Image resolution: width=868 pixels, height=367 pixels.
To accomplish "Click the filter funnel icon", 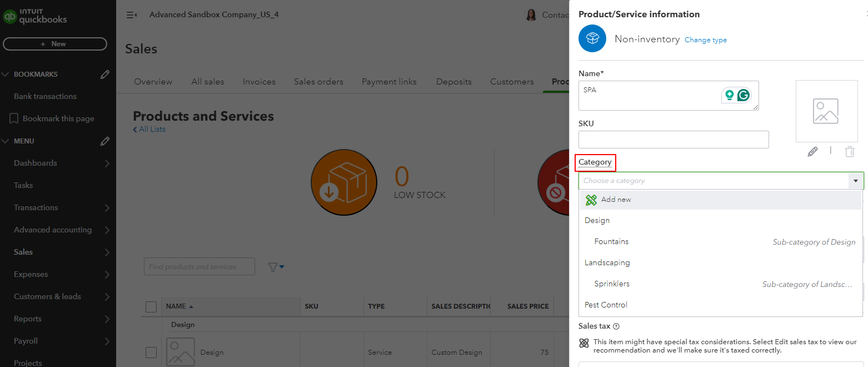I will pyautogui.click(x=273, y=267).
